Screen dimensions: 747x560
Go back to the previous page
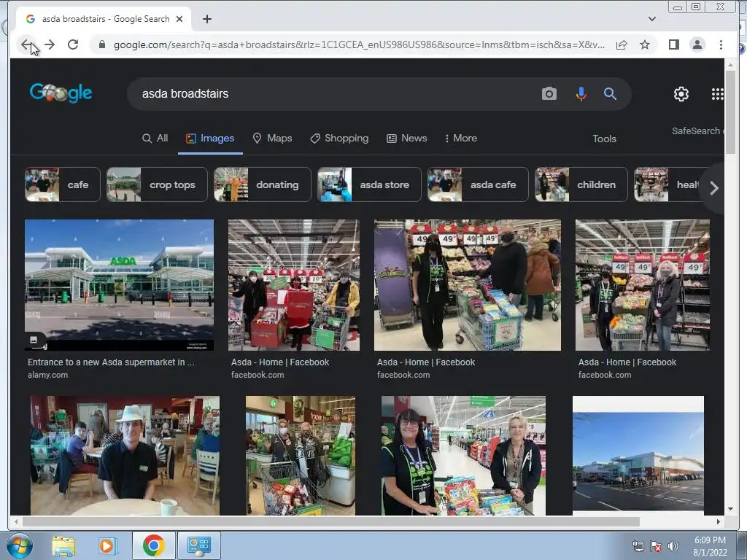(26, 44)
